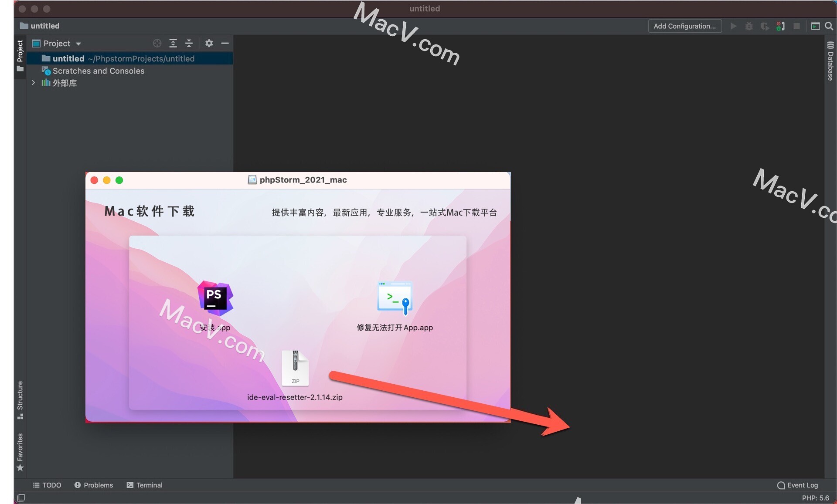The image size is (837, 504).
Task: Click the untitled breadcrumb in navigation bar
Action: [x=40, y=26]
